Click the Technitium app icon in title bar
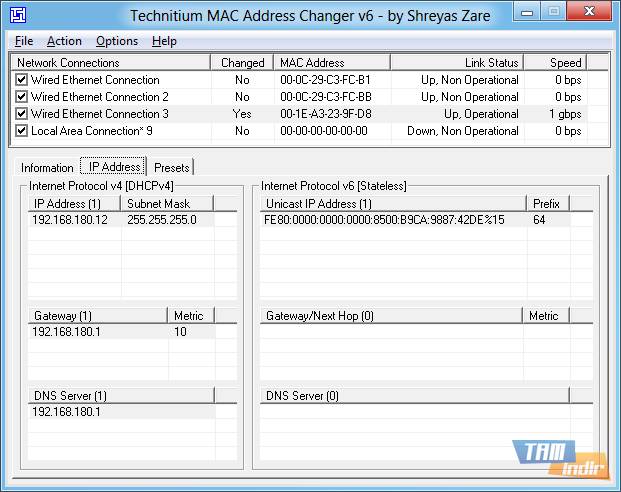This screenshot has height=492, width=621. click(17, 17)
